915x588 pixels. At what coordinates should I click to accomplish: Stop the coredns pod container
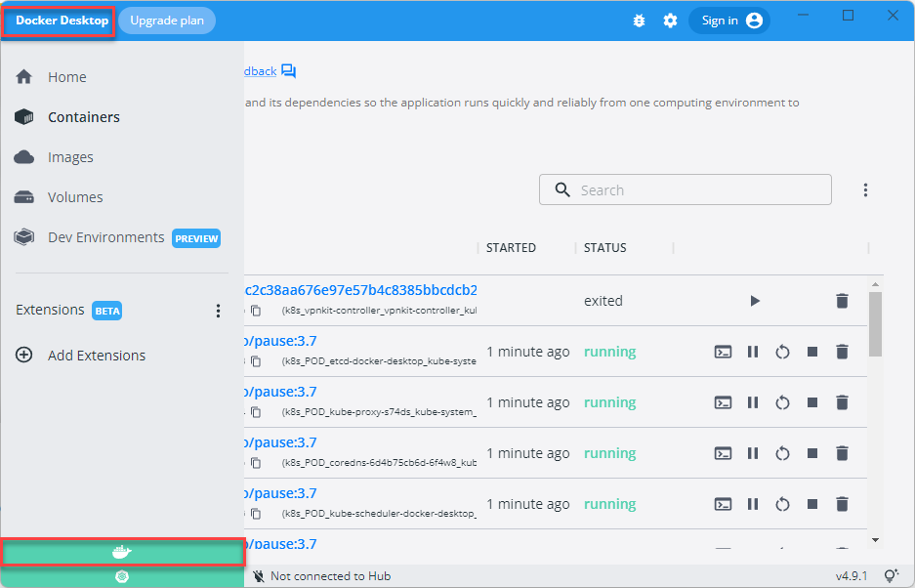click(x=812, y=453)
